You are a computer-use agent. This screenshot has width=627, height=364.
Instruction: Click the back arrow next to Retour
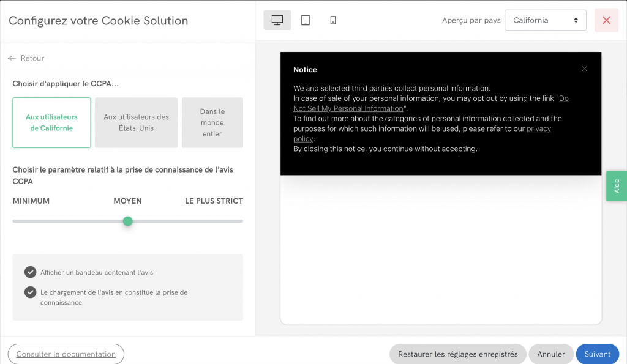(12, 58)
